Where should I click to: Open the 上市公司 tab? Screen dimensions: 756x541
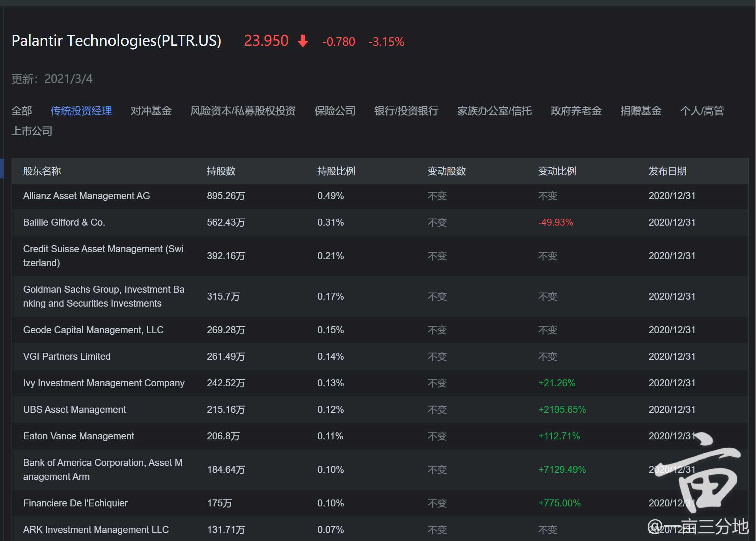pos(32,131)
